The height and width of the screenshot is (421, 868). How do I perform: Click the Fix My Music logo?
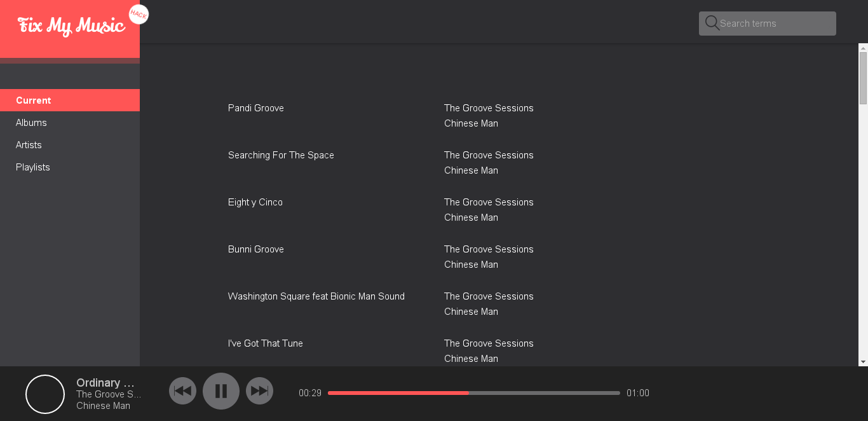[71, 26]
